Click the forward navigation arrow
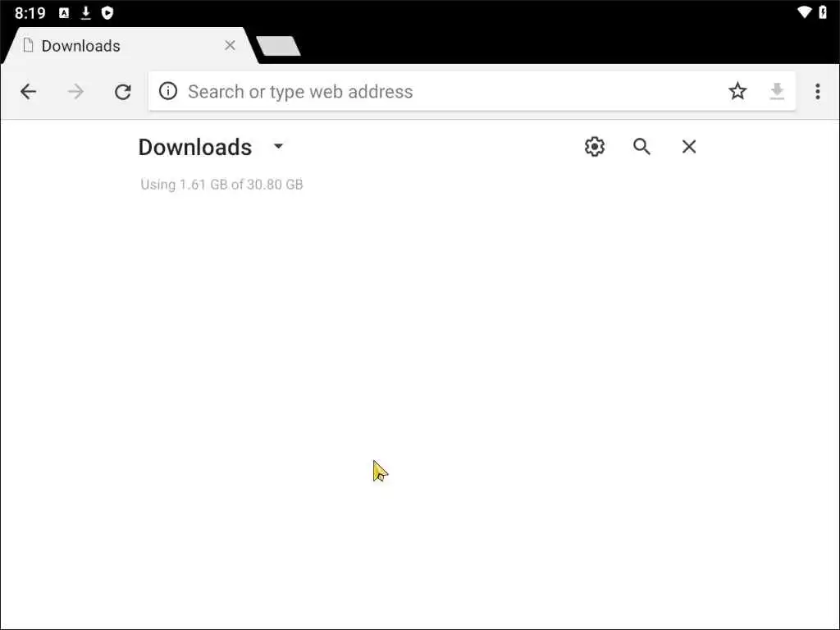840x630 pixels. 75,92
